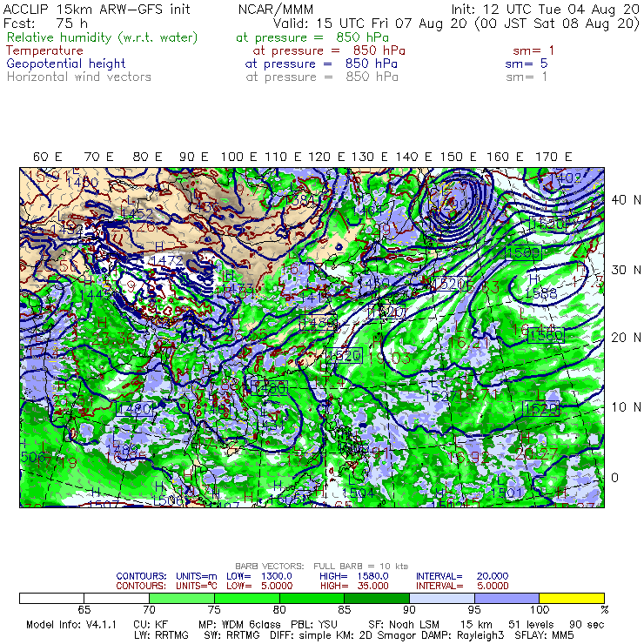Click the '0' equator latitude label
Screen dimensions: 644x644
(x=614, y=478)
